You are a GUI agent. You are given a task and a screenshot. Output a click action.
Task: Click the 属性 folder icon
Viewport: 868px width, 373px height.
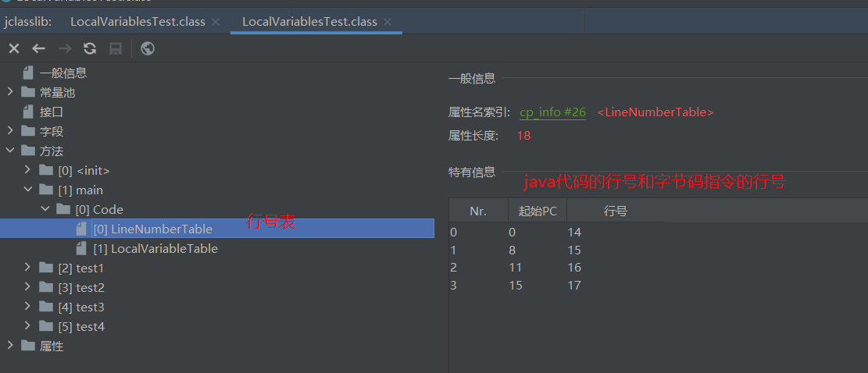click(x=28, y=346)
